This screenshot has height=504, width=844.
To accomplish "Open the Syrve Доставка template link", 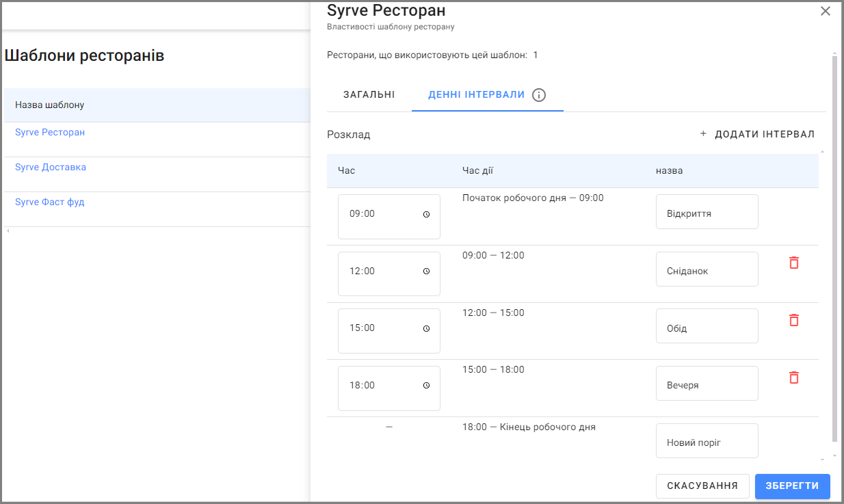I will click(x=51, y=167).
